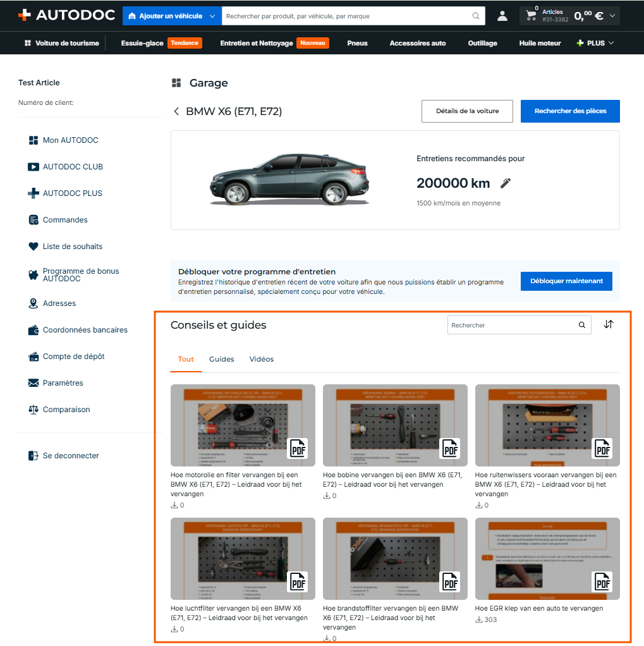This screenshot has width=644, height=646.
Task: Open the Outillage menu item
Action: click(482, 43)
